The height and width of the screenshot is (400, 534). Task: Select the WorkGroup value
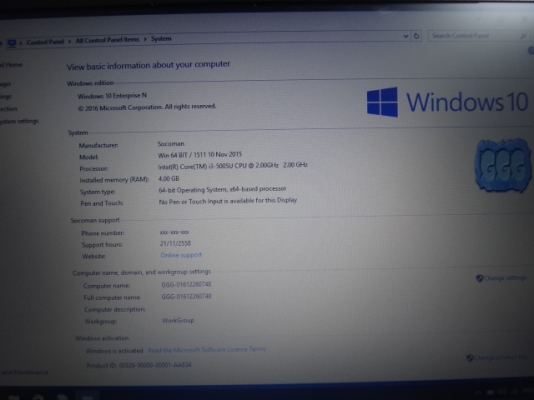tap(178, 320)
